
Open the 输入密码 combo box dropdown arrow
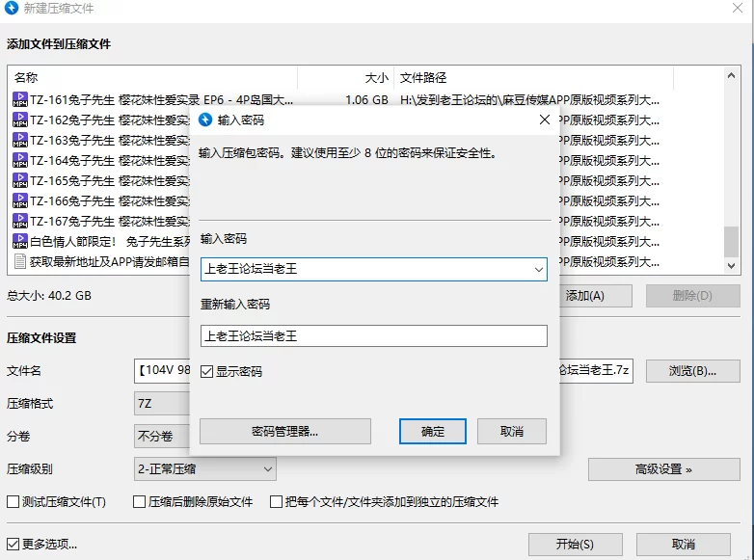(x=539, y=269)
